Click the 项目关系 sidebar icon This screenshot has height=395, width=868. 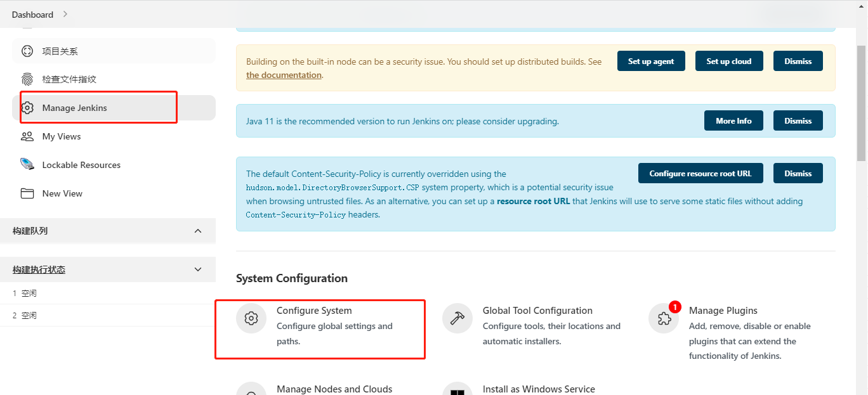[x=27, y=51]
